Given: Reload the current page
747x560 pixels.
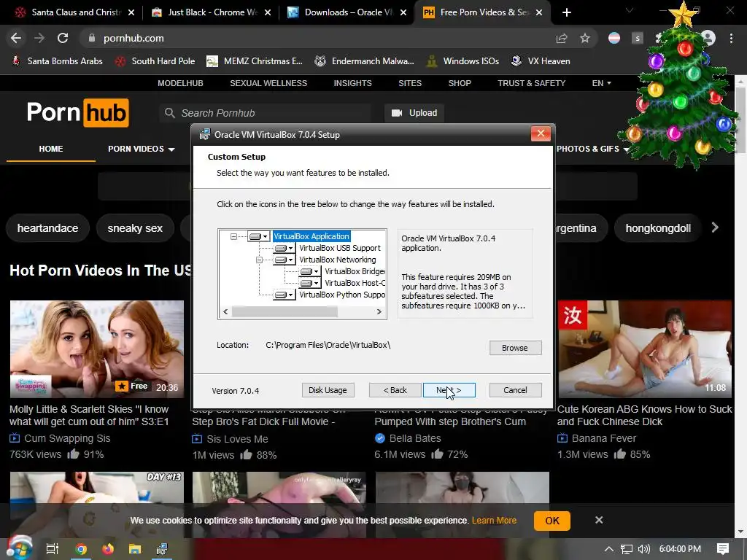Looking at the screenshot, I should (x=63, y=38).
